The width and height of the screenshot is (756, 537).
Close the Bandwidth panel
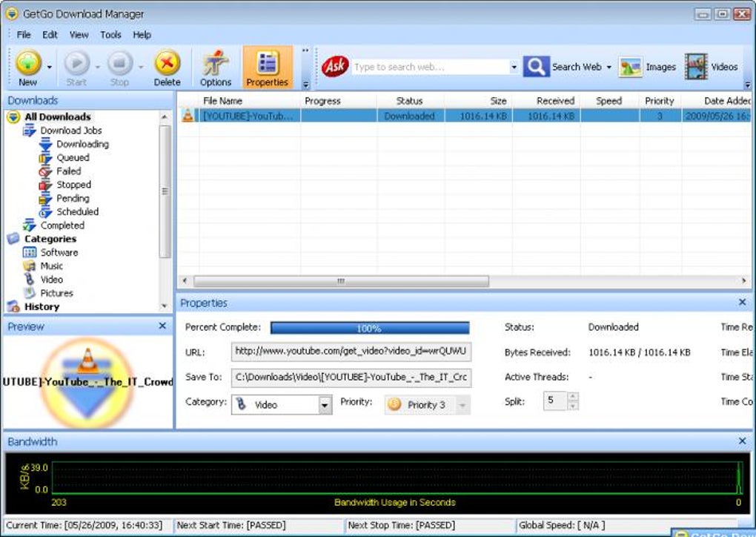point(742,441)
